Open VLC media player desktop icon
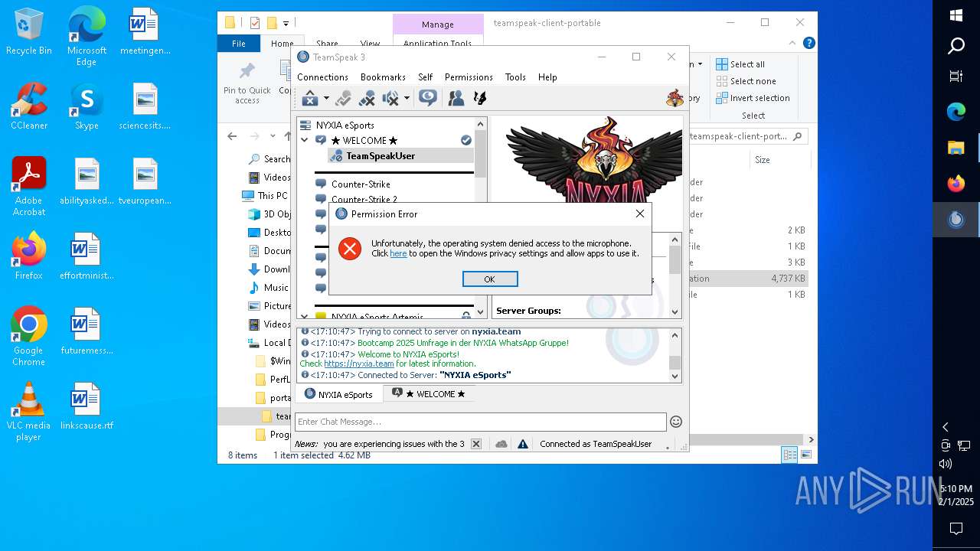This screenshot has height=551, width=980. (x=29, y=412)
